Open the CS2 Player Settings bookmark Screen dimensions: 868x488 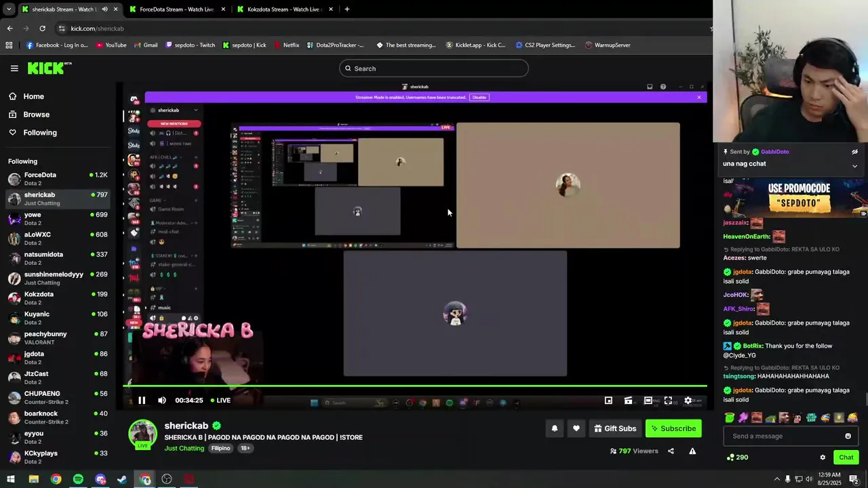(545, 45)
